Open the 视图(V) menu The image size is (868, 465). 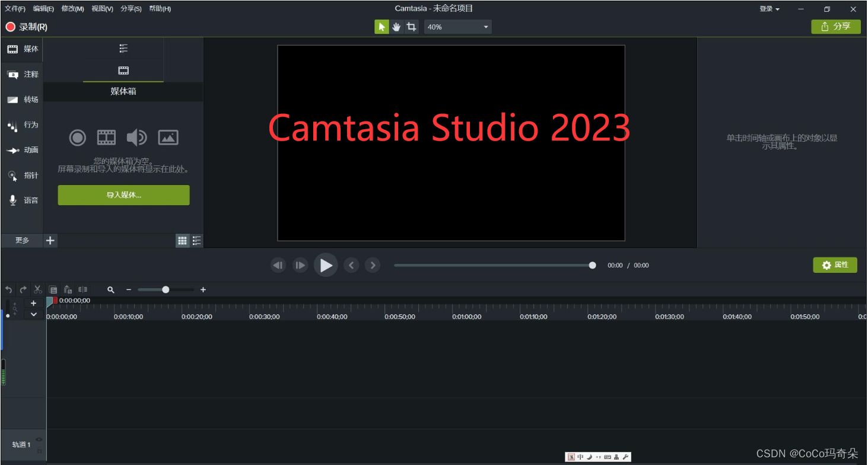point(102,9)
